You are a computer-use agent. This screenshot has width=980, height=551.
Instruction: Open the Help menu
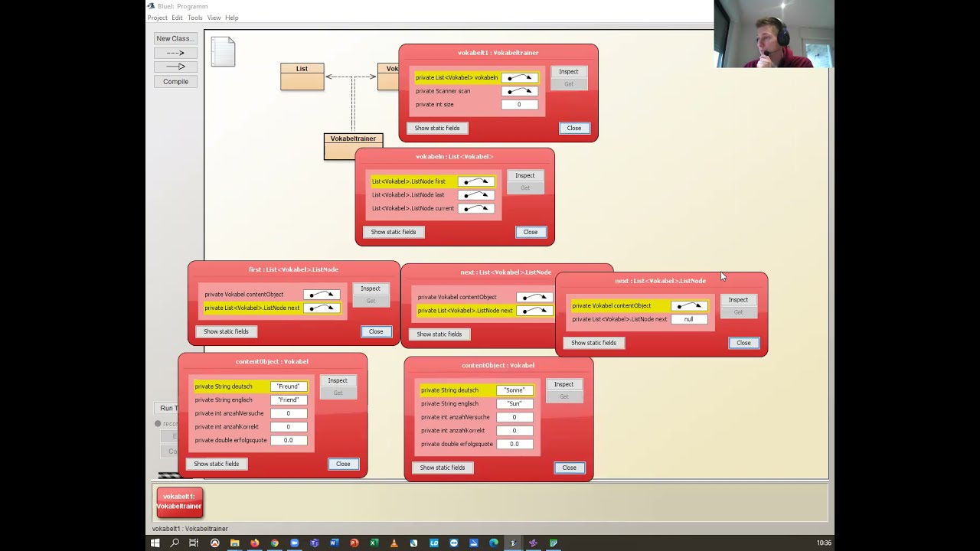coord(232,18)
